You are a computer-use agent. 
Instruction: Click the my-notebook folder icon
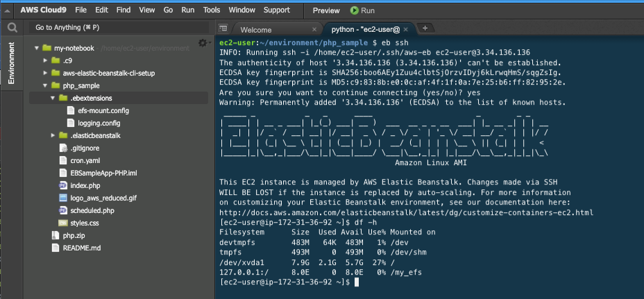[x=46, y=48]
